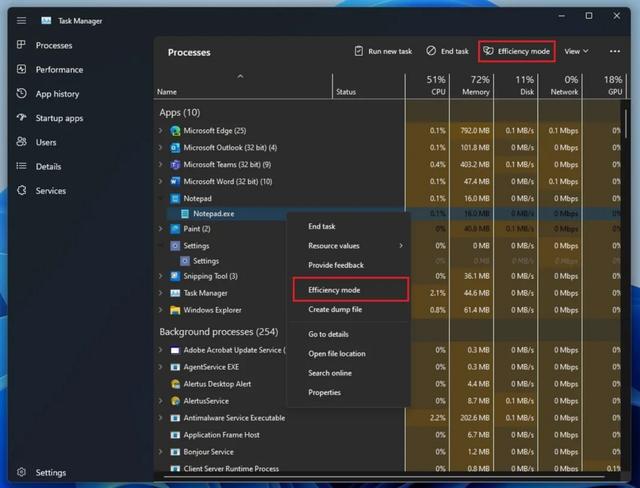The image size is (640, 488).
Task: Open the View dropdown
Action: click(x=576, y=51)
